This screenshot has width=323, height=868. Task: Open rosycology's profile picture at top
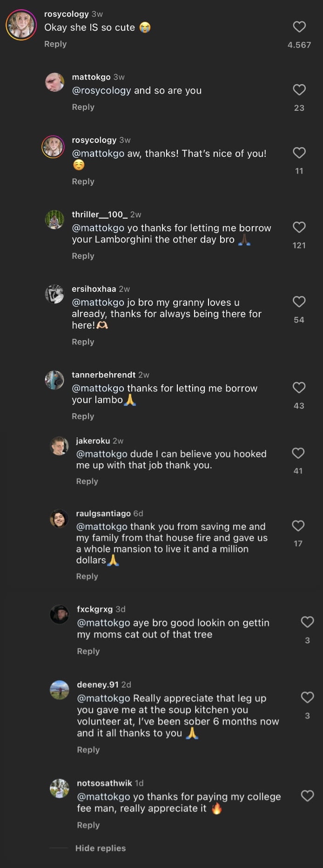pyautogui.click(x=21, y=25)
